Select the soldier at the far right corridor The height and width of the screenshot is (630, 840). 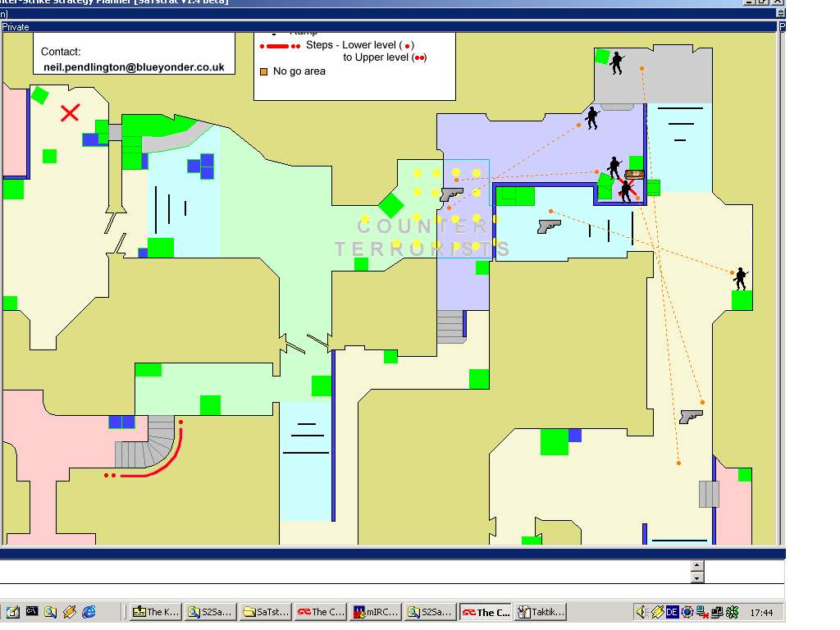coord(741,279)
